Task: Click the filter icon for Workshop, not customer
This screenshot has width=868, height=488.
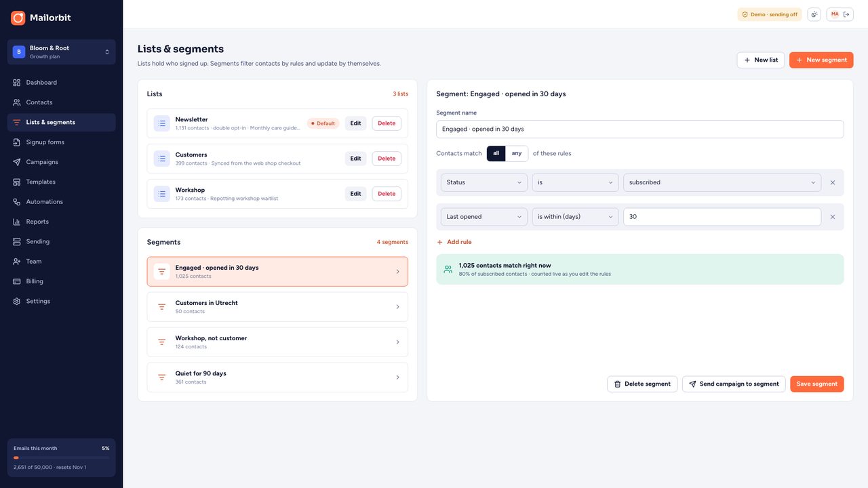Action: coord(161,342)
